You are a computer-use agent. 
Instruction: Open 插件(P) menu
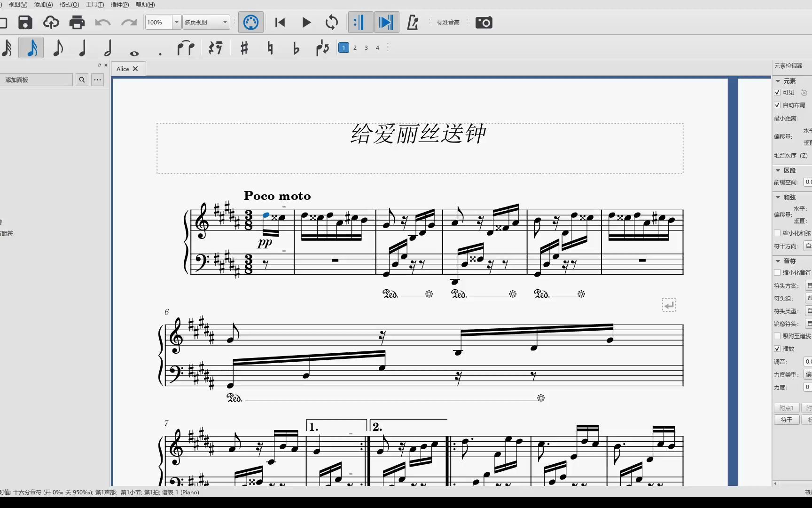tap(119, 4)
